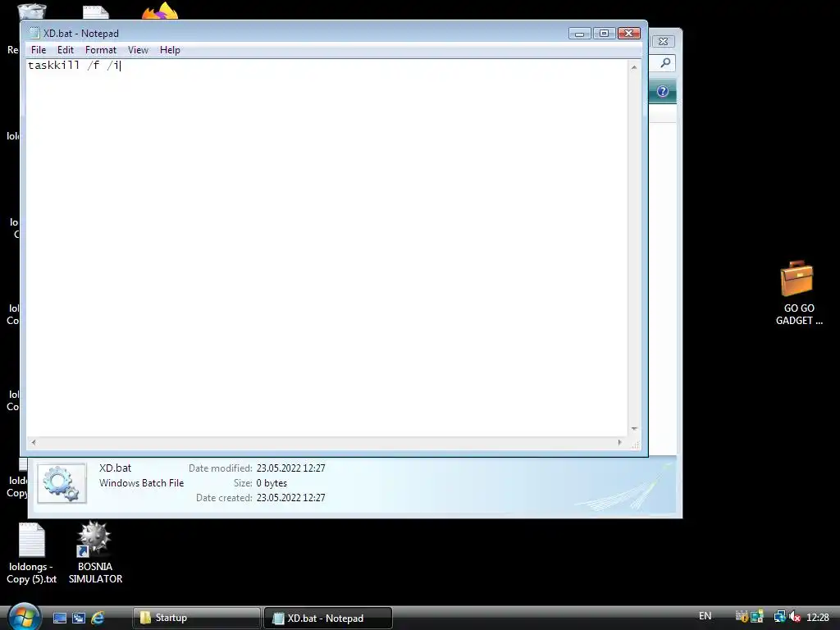This screenshot has height=630, width=840.
Task: Click the search magnifier in the Explorer window
Action: 664,63
